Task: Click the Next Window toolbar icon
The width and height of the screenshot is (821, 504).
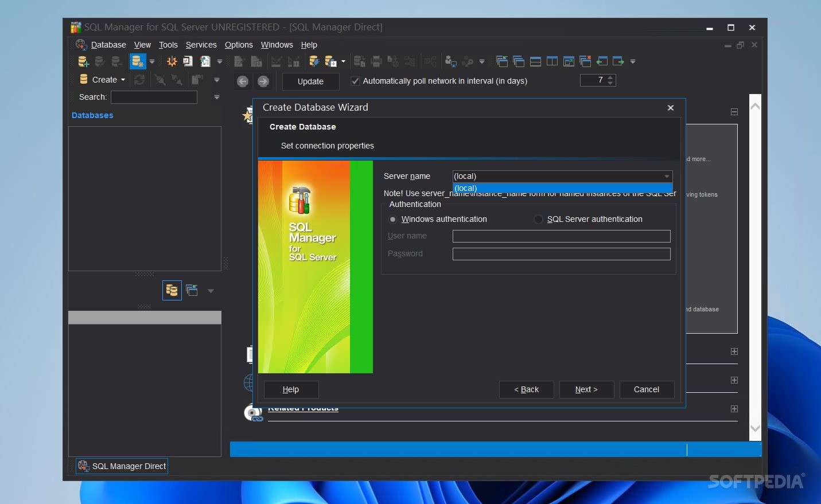Action: click(x=618, y=61)
